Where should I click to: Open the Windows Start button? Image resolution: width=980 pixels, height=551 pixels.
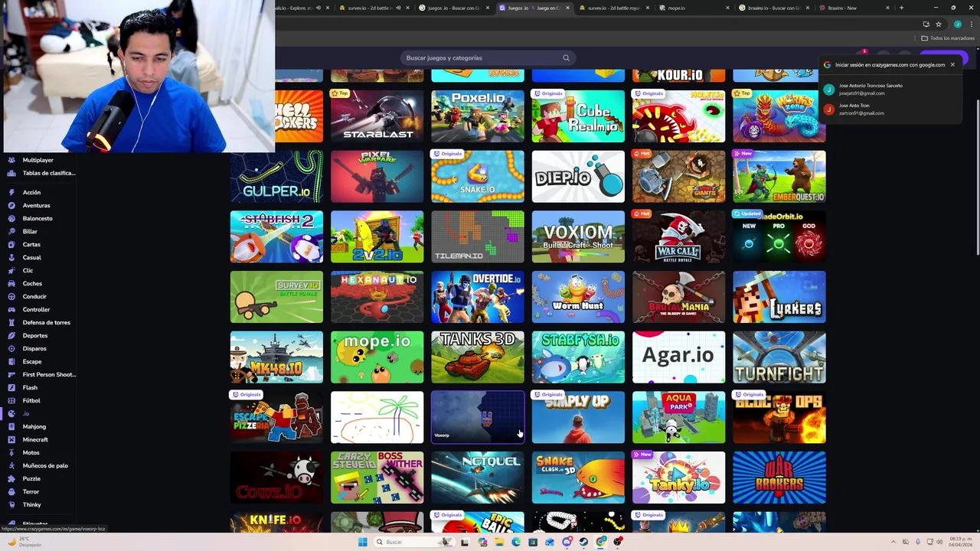coord(362,542)
